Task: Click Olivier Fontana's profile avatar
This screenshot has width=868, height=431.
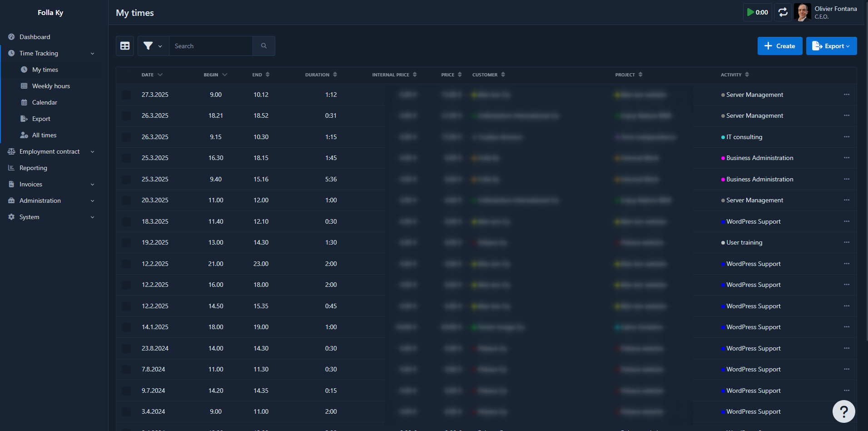Action: 802,12
